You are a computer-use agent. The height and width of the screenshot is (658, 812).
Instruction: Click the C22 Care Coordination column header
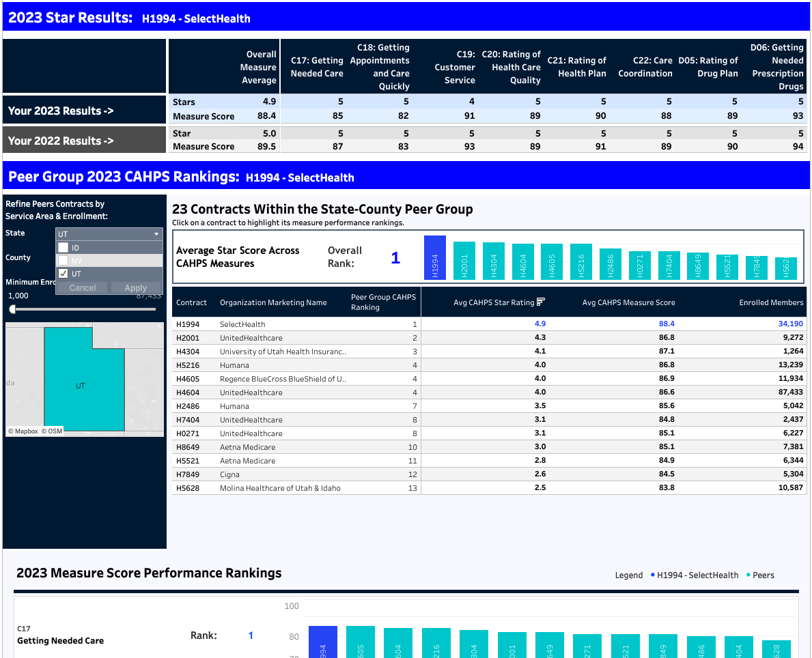pos(645,67)
